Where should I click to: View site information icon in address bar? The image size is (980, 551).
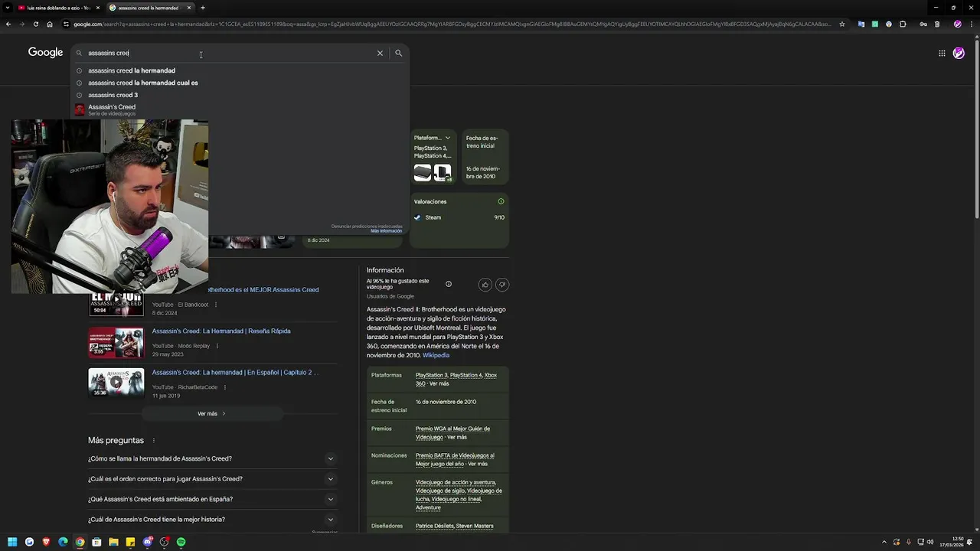pos(67,24)
